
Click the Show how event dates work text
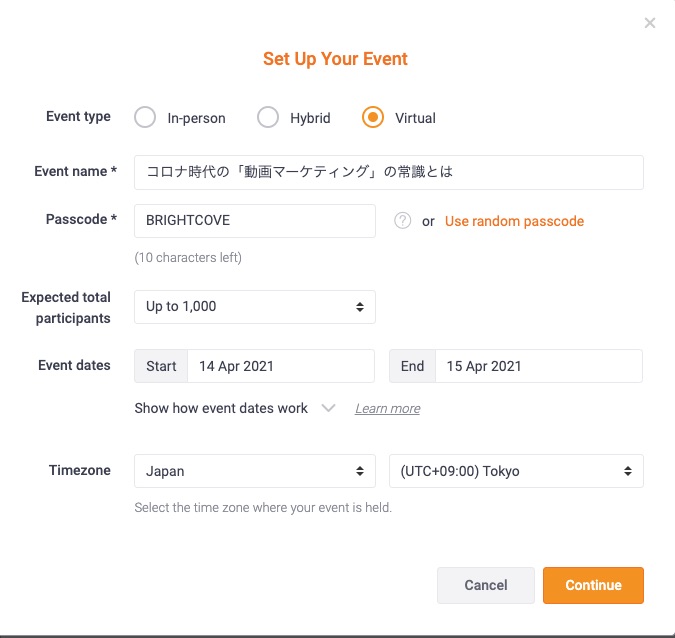(x=221, y=408)
